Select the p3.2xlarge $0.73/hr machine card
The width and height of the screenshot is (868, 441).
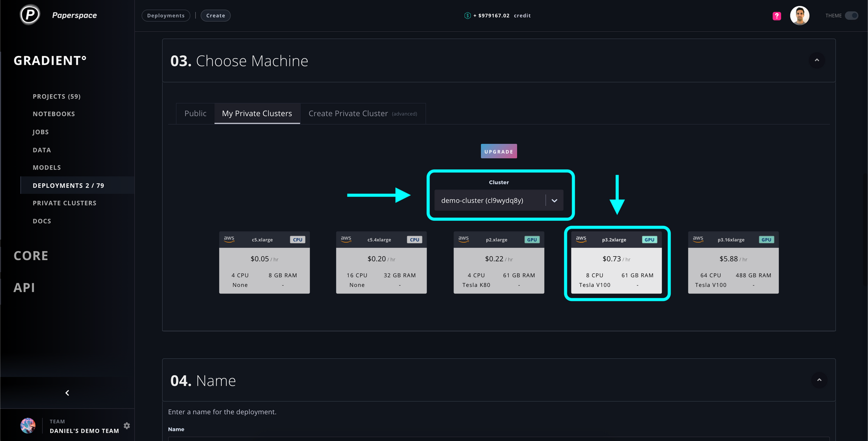click(x=616, y=262)
